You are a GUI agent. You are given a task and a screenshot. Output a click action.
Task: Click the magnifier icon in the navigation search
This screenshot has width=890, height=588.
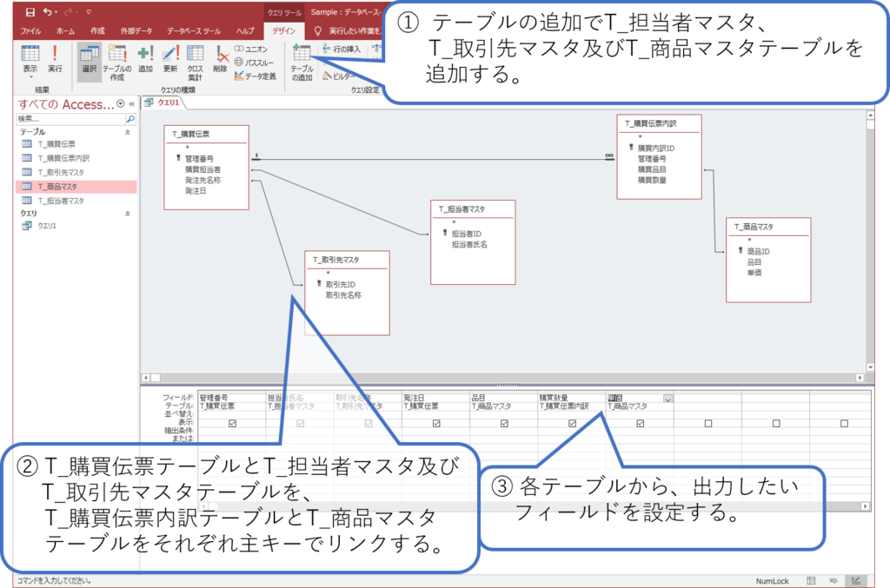point(130,119)
